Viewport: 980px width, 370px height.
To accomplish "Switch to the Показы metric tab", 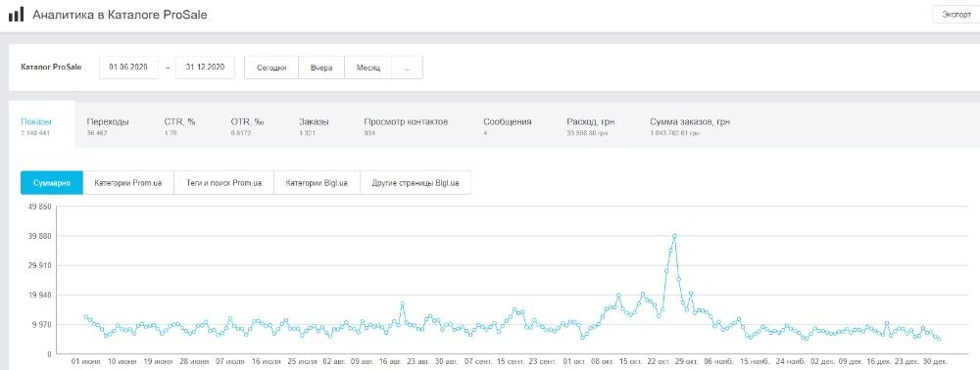I will coord(42,124).
